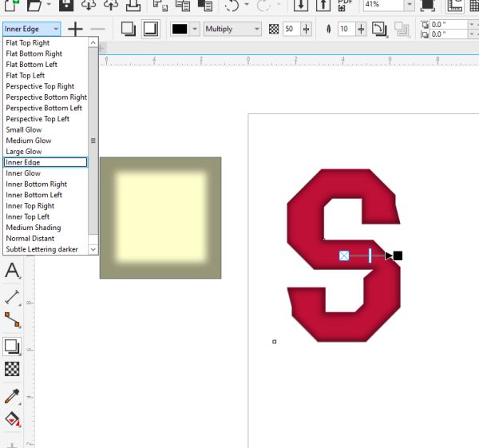Image resolution: width=479 pixels, height=448 pixels.
Task: Print the document
Action: click(133, 6)
